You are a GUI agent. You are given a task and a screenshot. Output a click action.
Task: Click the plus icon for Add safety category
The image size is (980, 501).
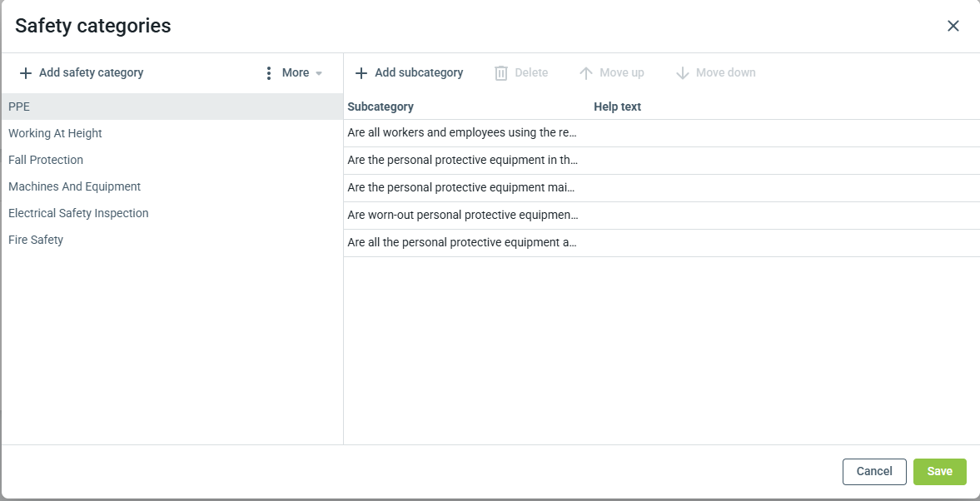coord(26,73)
